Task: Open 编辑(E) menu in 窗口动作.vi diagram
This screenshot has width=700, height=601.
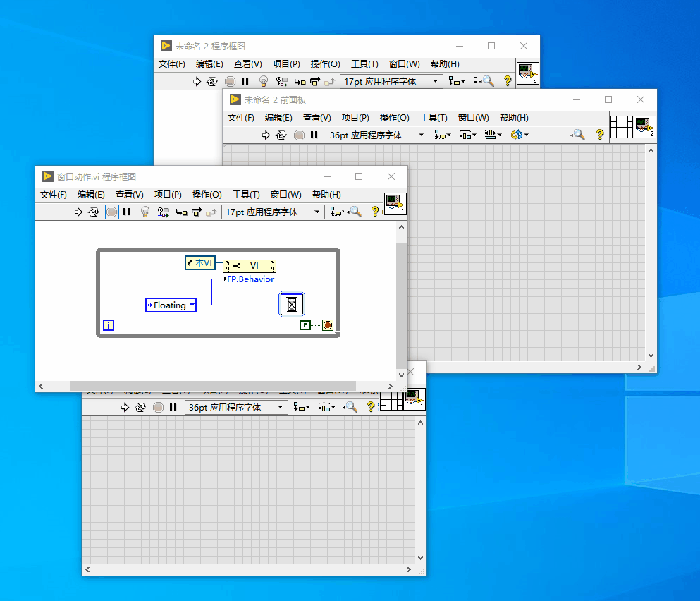Action: pyautogui.click(x=91, y=195)
